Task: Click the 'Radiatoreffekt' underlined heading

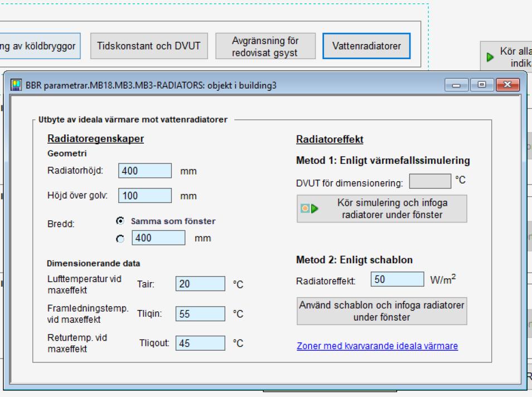Action: click(x=330, y=139)
